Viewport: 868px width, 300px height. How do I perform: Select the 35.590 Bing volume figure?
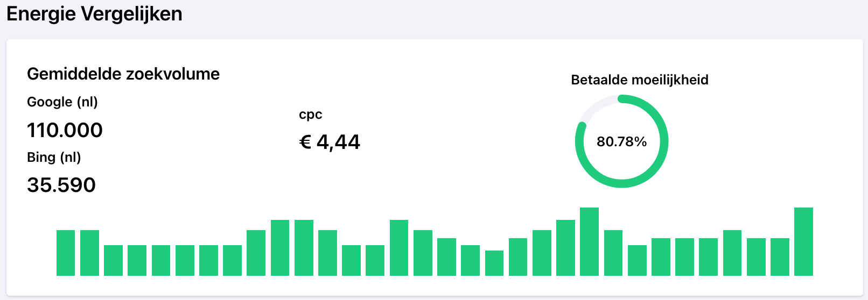point(61,185)
